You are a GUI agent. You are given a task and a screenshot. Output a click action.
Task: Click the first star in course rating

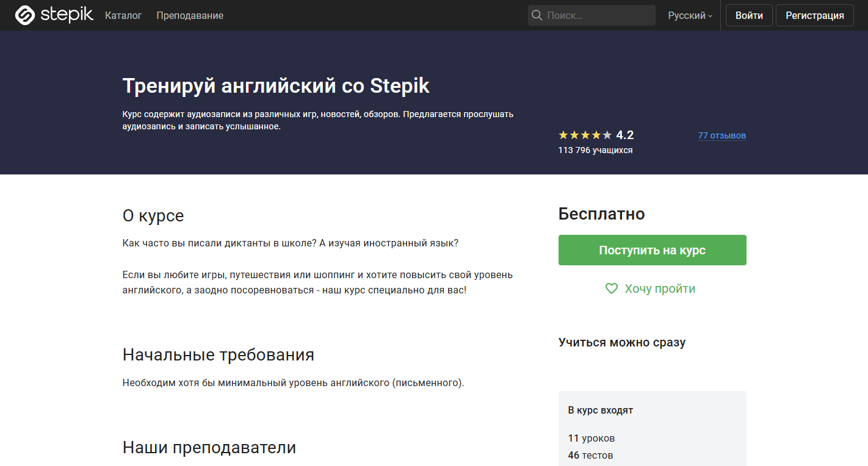click(x=563, y=135)
